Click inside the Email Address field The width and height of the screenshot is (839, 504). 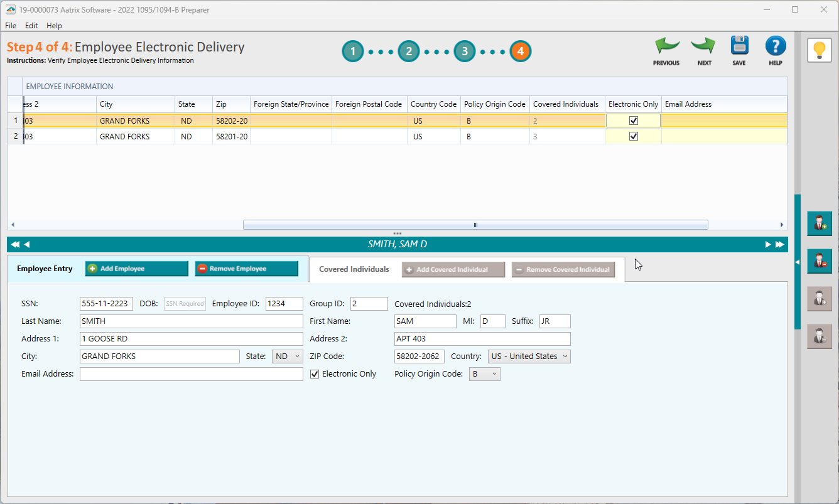tap(191, 373)
